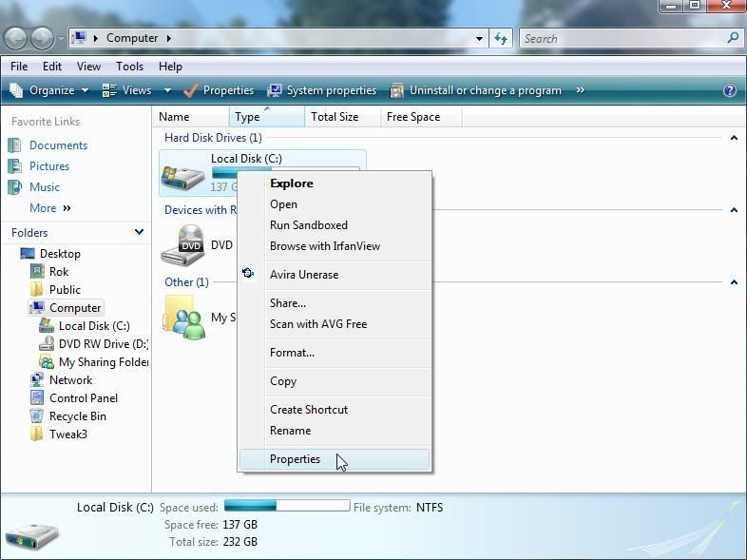Click the Documents icon in Favorite Links

click(15, 145)
